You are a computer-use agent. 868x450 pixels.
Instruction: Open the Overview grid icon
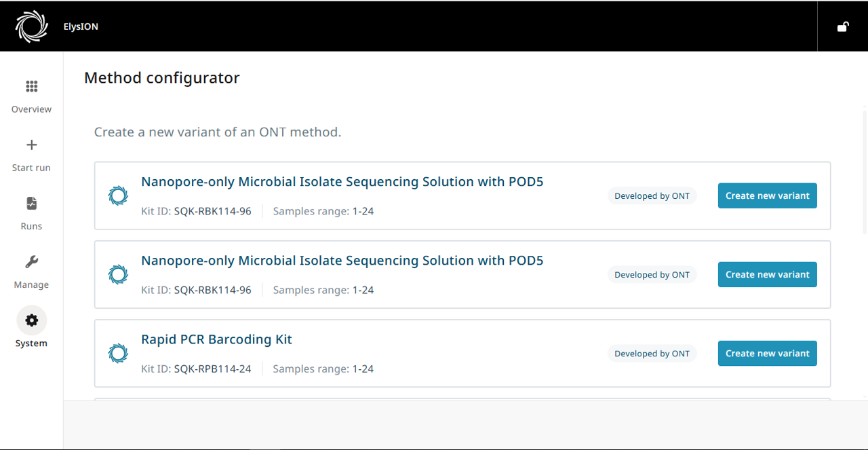pos(32,86)
